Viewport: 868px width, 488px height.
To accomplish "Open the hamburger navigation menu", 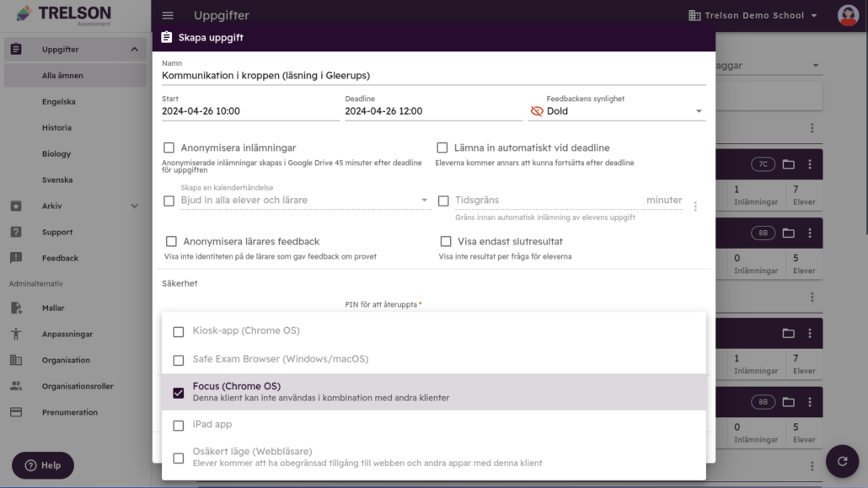I will tap(168, 16).
